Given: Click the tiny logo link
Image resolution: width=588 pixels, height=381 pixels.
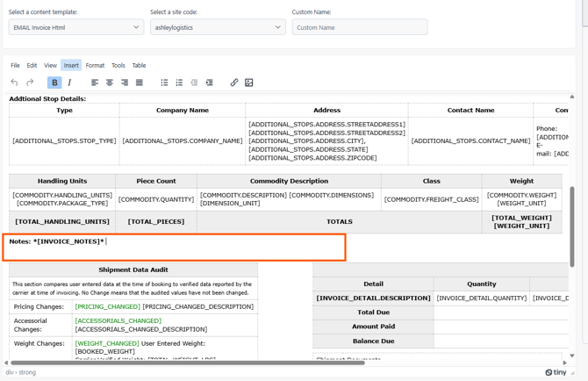Looking at the screenshot, I should pos(556,372).
